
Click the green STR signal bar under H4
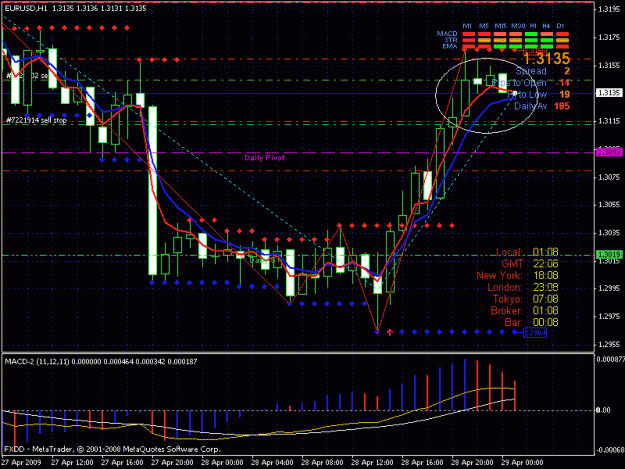[546, 40]
